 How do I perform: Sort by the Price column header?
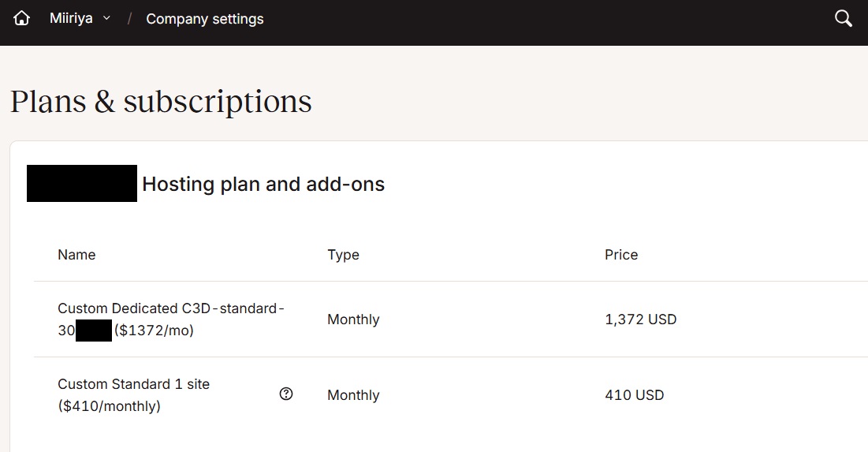(621, 255)
